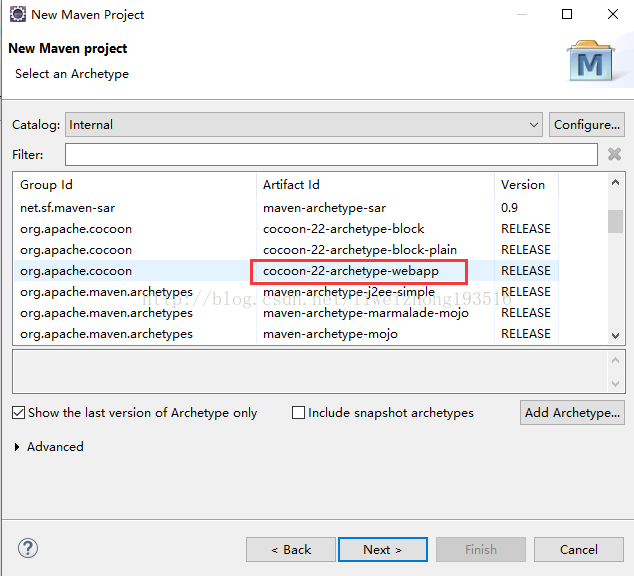Click the 0.9 version cell

pyautogui.click(x=509, y=208)
